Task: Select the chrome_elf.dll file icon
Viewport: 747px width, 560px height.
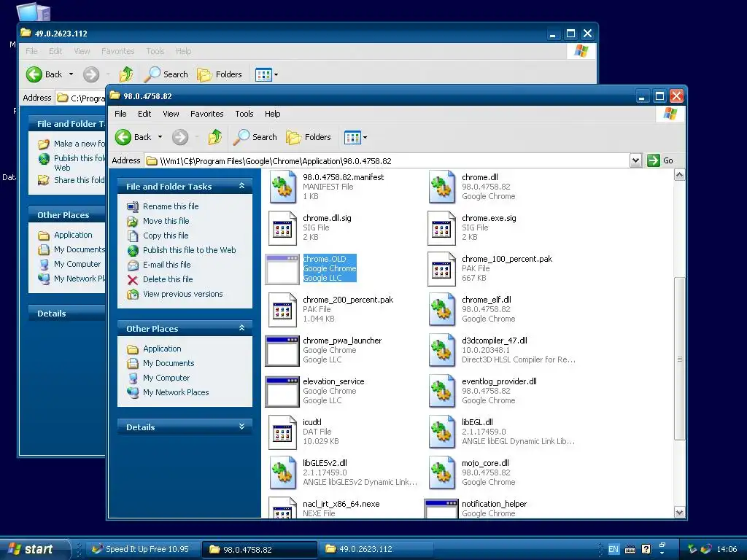Action: [441, 309]
